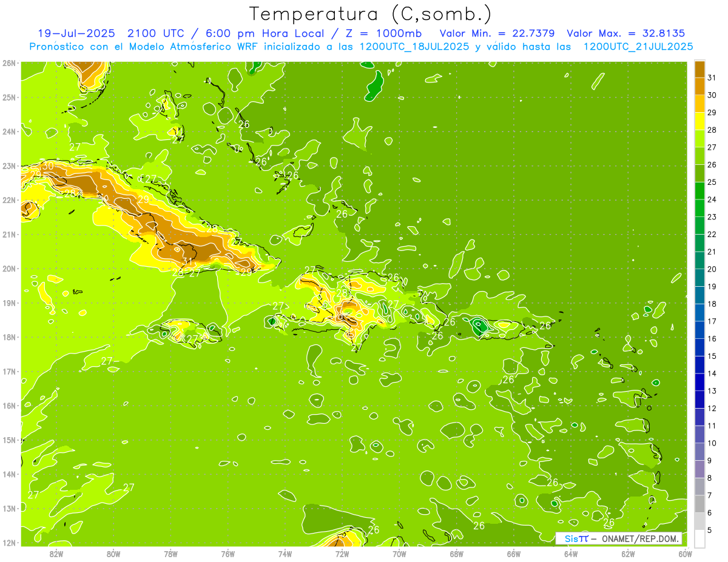Click the "ONAMET/REP.DOM." credit label

[639, 538]
